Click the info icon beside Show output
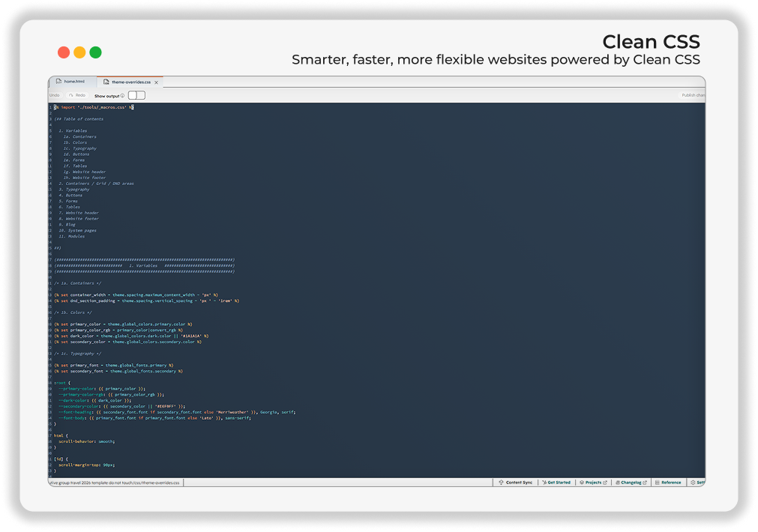 tap(122, 96)
